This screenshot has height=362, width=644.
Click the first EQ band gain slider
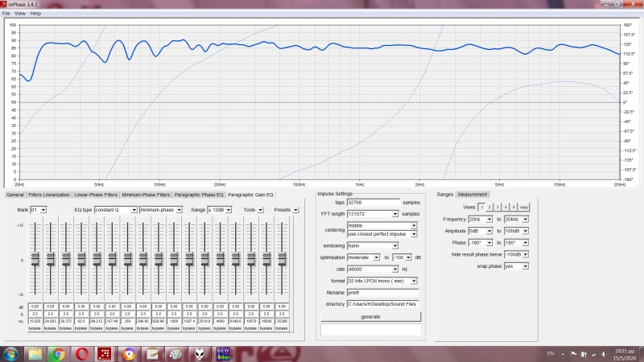35,259
